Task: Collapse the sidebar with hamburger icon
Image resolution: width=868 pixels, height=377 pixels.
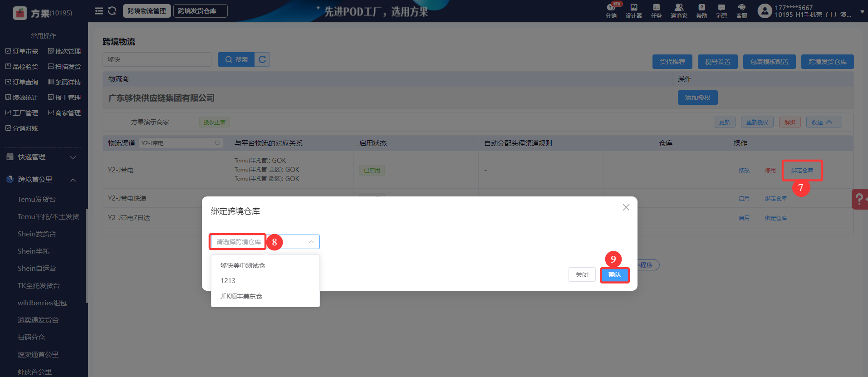Action: [x=99, y=11]
